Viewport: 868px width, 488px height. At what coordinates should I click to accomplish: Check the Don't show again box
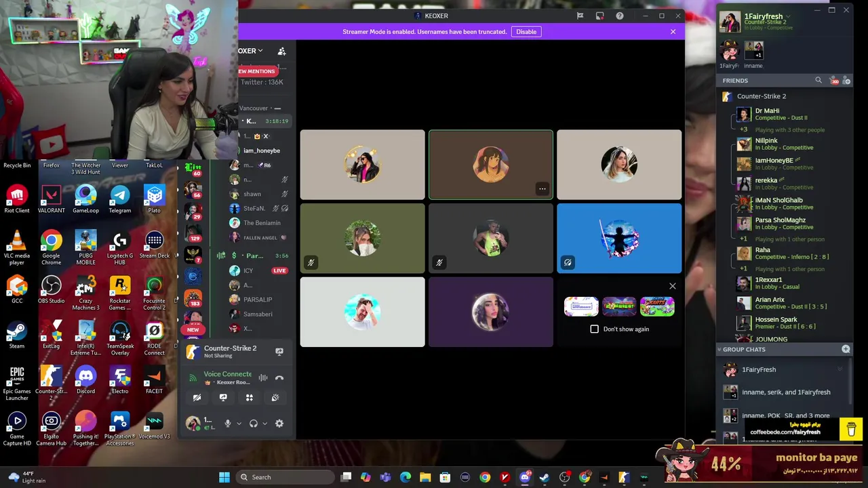(x=595, y=329)
